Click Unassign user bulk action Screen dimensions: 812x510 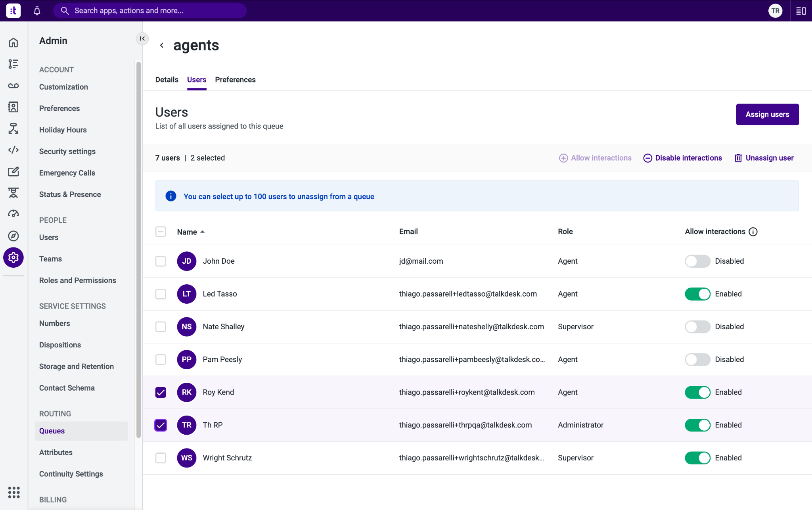click(764, 158)
